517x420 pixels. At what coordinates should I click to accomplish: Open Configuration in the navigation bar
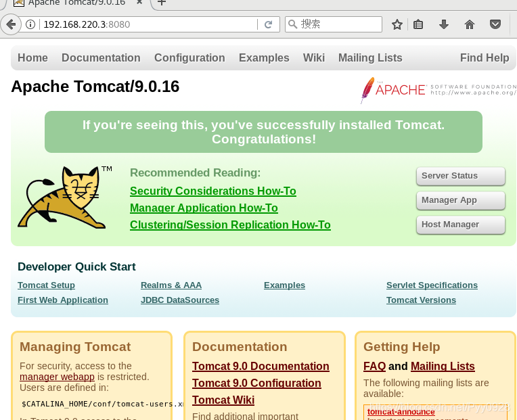189,57
